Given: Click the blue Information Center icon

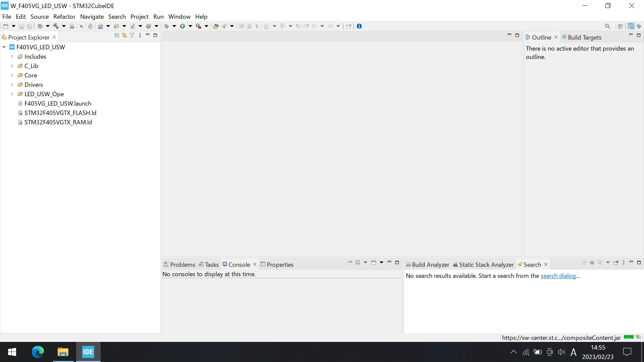Looking at the screenshot, I should (x=359, y=26).
